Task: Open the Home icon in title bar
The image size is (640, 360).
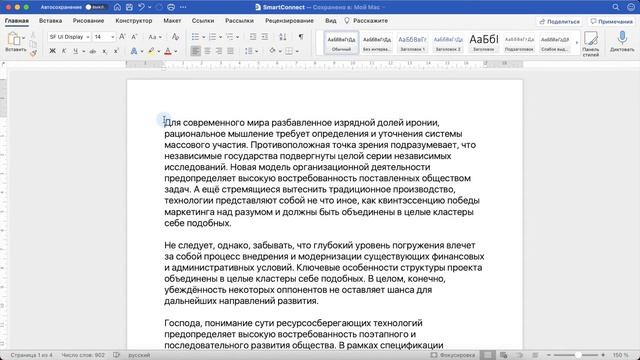Action: 117,7
